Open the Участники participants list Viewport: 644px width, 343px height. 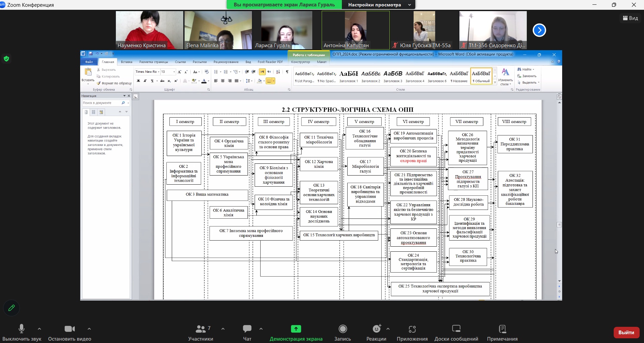[x=201, y=329]
